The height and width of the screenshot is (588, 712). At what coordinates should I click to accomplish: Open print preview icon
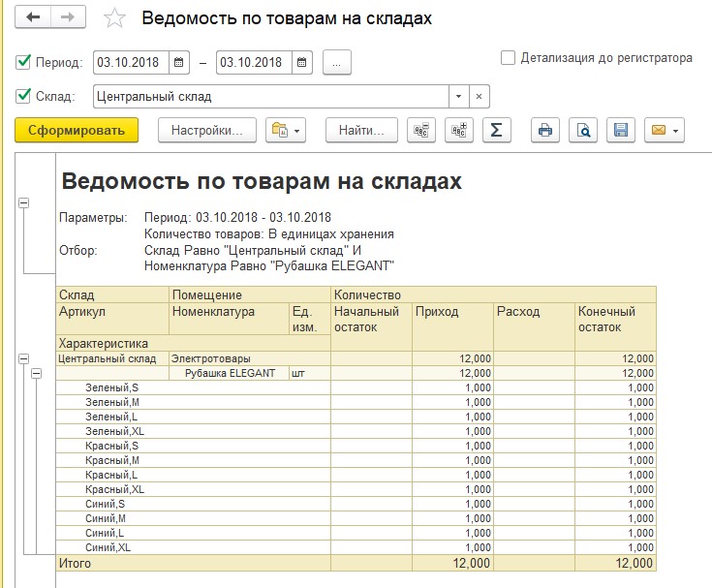pos(583,131)
